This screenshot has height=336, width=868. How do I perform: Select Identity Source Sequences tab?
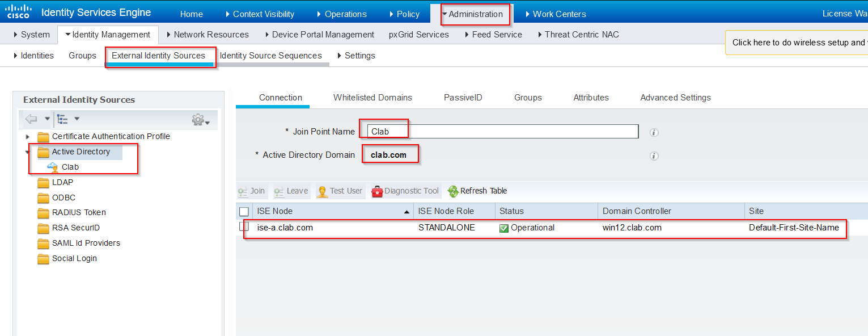tap(271, 56)
